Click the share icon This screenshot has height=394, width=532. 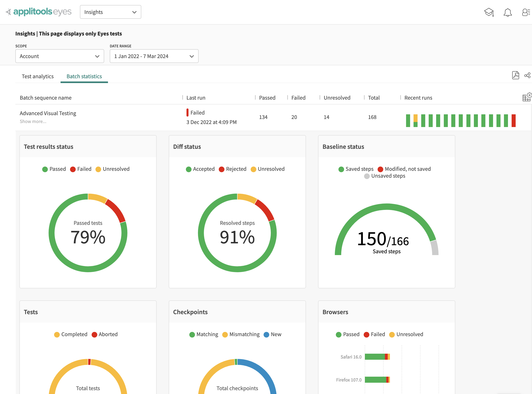coord(527,75)
